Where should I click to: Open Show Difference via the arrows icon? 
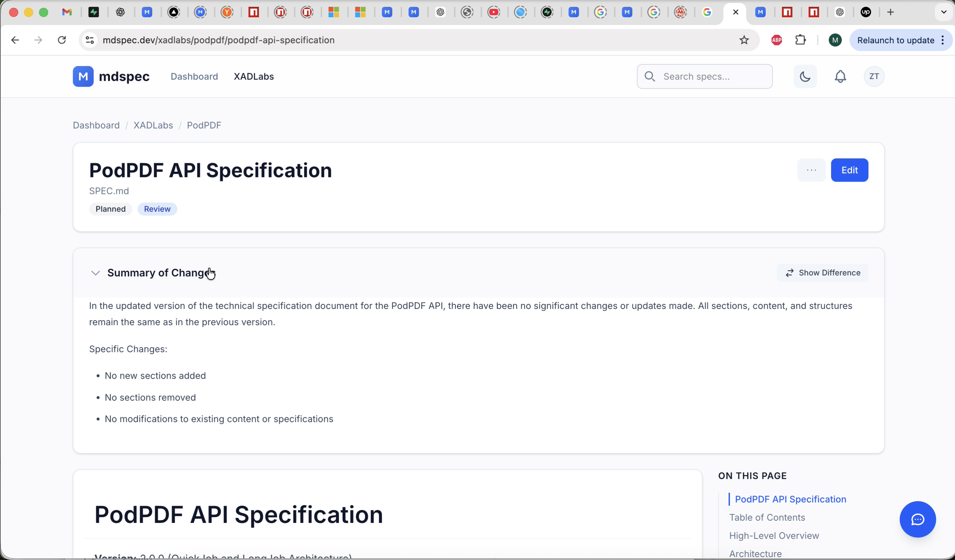[x=790, y=273]
